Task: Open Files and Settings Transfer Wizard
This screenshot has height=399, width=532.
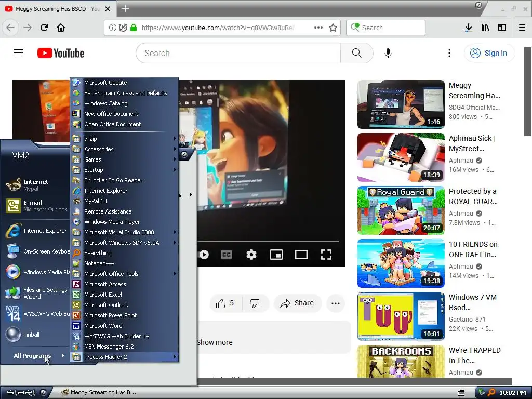Action: 37,293
